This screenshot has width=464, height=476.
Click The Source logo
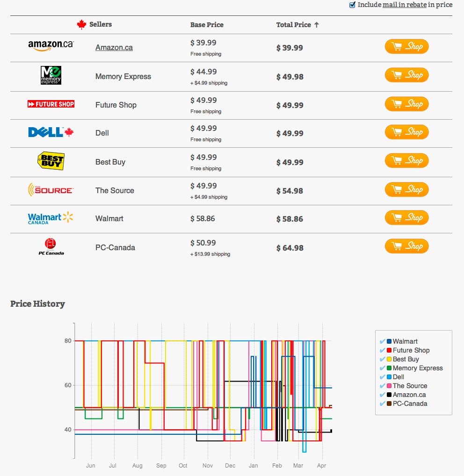(51, 190)
